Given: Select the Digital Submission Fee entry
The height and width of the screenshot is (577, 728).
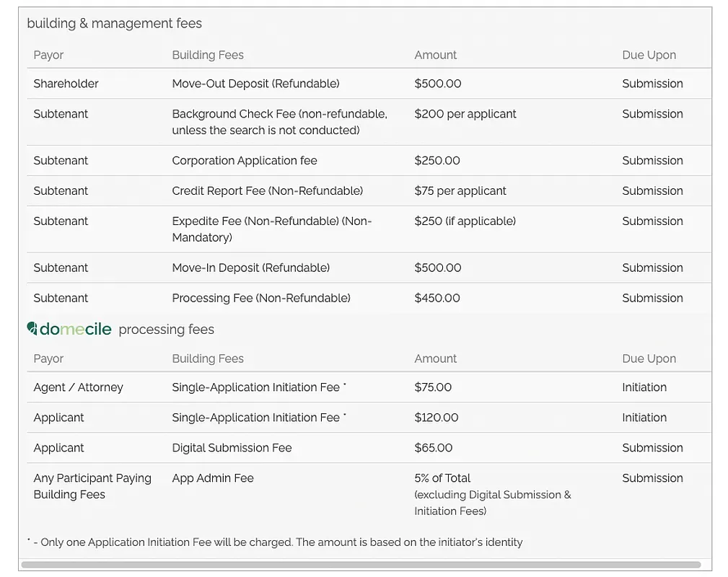Looking at the screenshot, I should (232, 448).
